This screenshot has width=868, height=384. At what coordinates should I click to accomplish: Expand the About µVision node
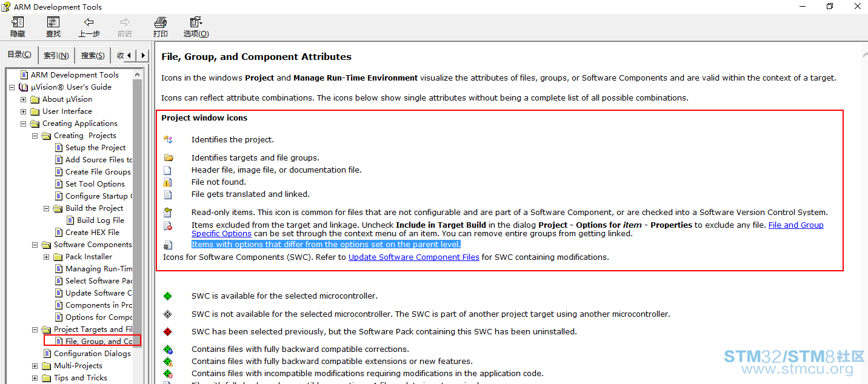(24, 99)
